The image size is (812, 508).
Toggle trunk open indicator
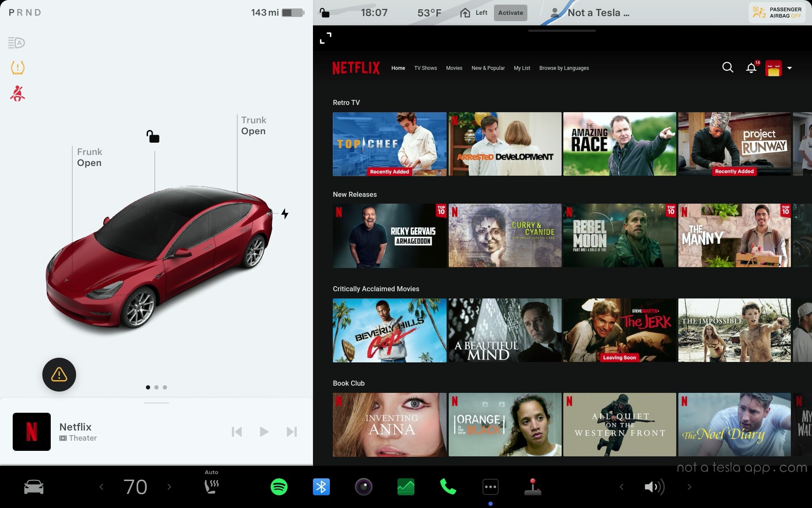[x=253, y=125]
